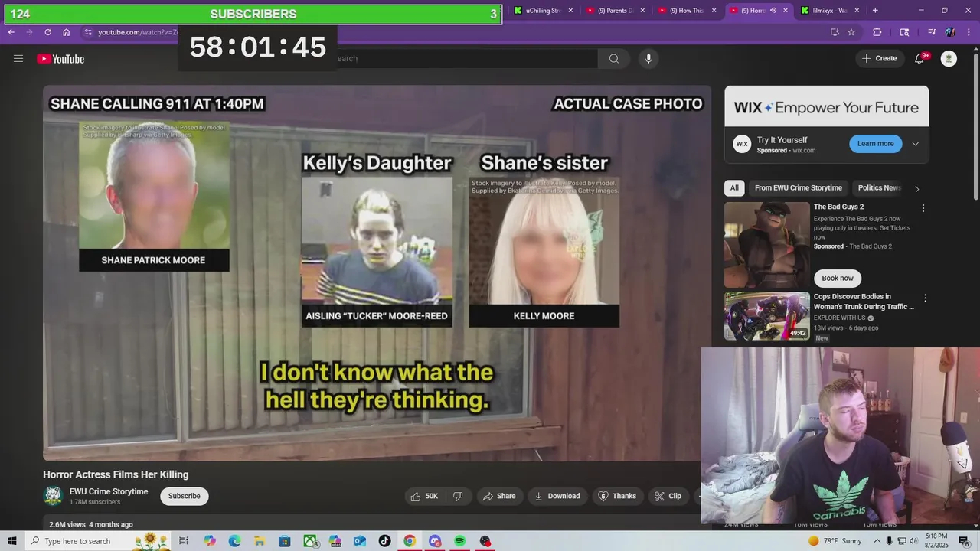980x551 pixels.
Task: Close the uChilling Stream tab
Action: [570, 11]
